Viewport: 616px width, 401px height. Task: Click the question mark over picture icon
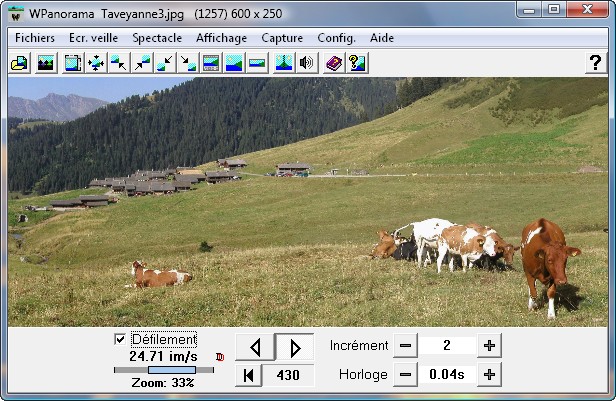pyautogui.click(x=357, y=63)
